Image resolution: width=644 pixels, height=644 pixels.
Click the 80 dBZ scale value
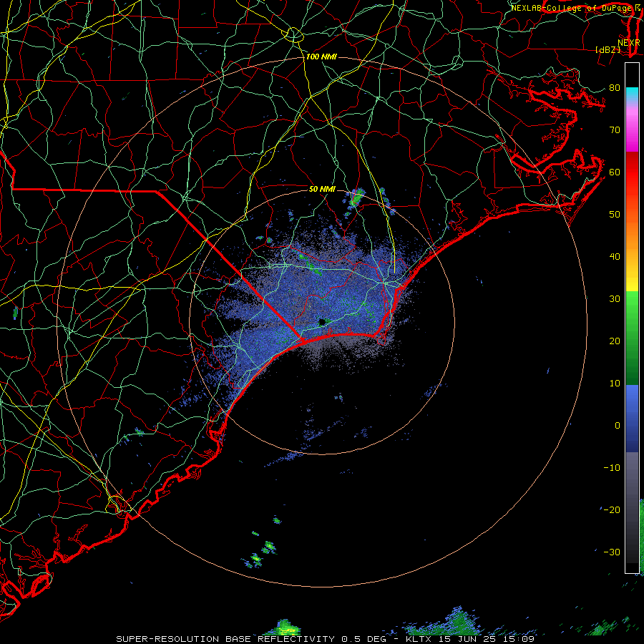[x=615, y=88]
